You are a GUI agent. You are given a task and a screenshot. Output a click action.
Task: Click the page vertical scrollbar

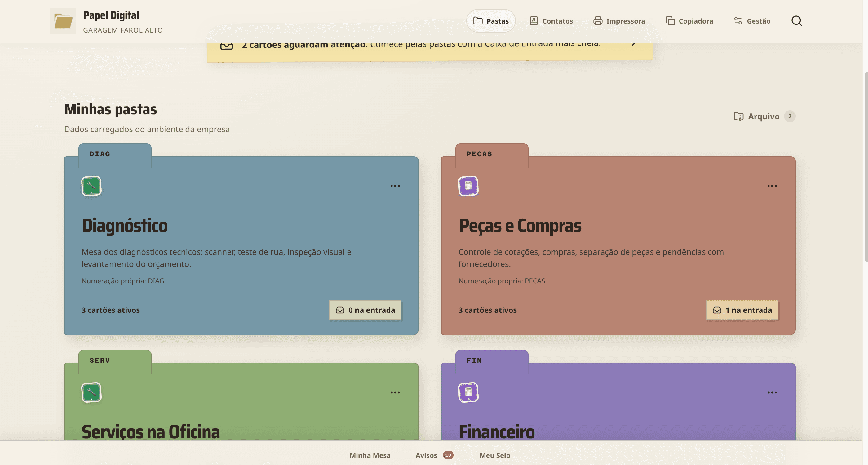coord(866,167)
